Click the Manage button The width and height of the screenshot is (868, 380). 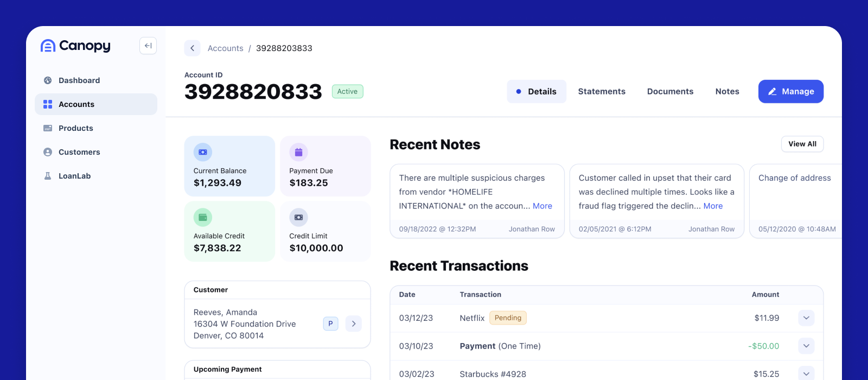[791, 92]
